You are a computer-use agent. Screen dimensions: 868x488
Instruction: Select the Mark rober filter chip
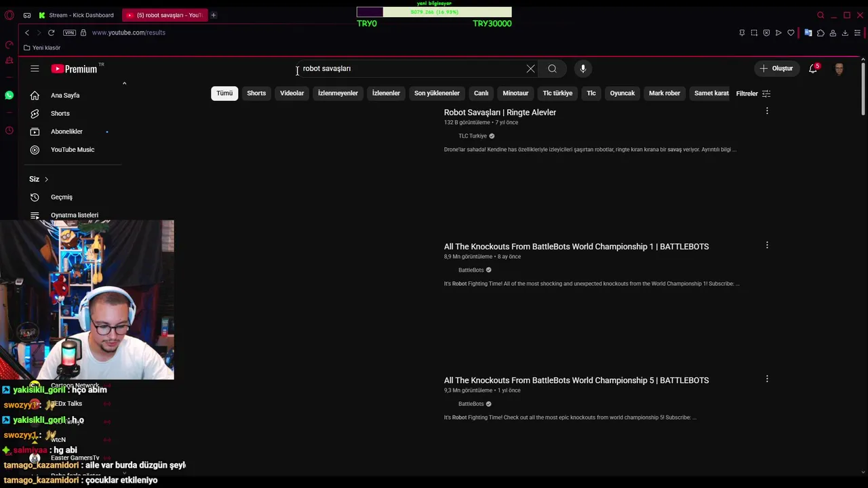click(x=665, y=93)
